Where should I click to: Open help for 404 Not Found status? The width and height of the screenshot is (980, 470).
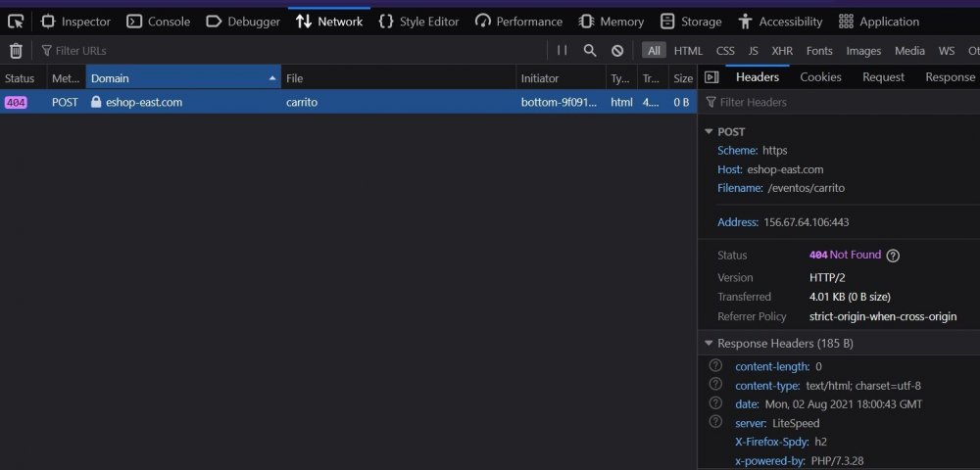coord(893,256)
